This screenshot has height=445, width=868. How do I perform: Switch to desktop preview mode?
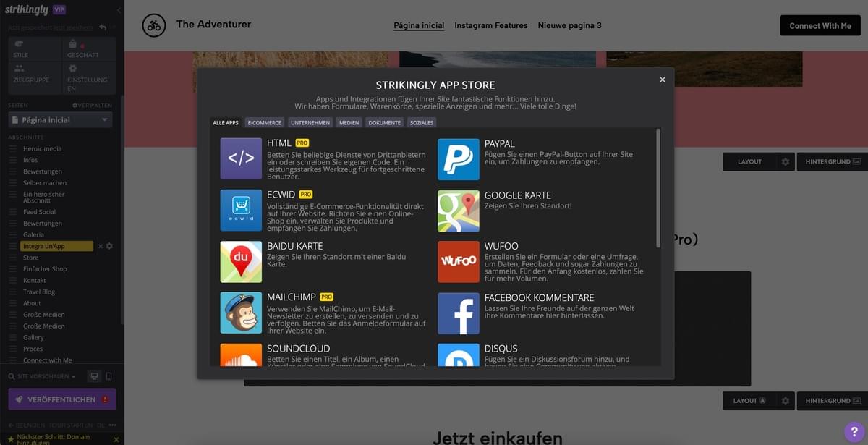[93, 376]
